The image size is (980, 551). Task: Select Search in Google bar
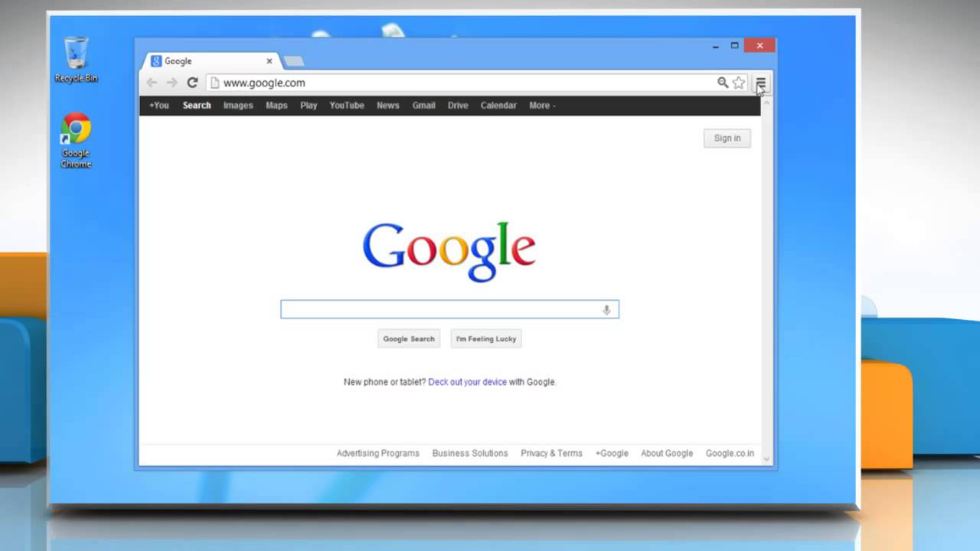click(197, 106)
